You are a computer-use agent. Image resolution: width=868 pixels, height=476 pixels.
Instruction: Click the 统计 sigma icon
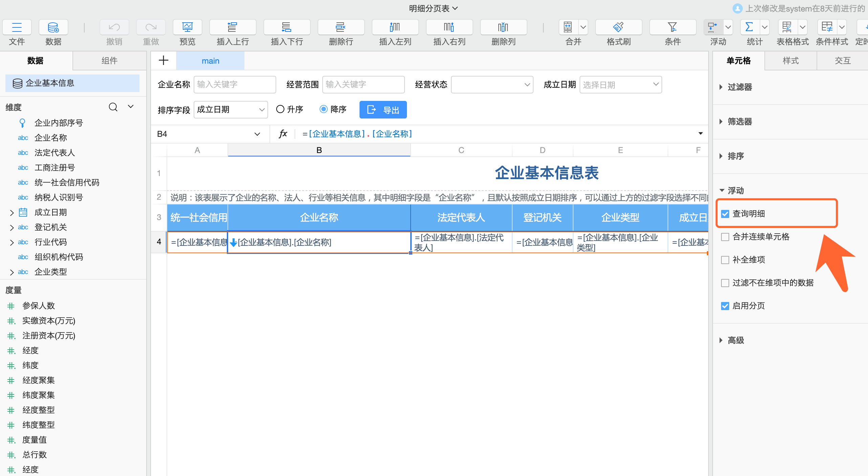(x=750, y=27)
